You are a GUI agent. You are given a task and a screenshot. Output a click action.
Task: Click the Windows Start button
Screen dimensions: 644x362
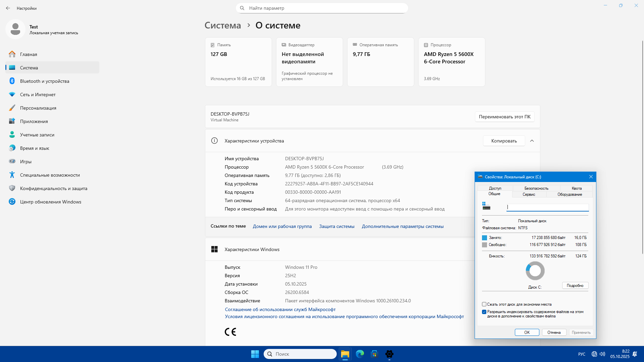tap(255, 354)
